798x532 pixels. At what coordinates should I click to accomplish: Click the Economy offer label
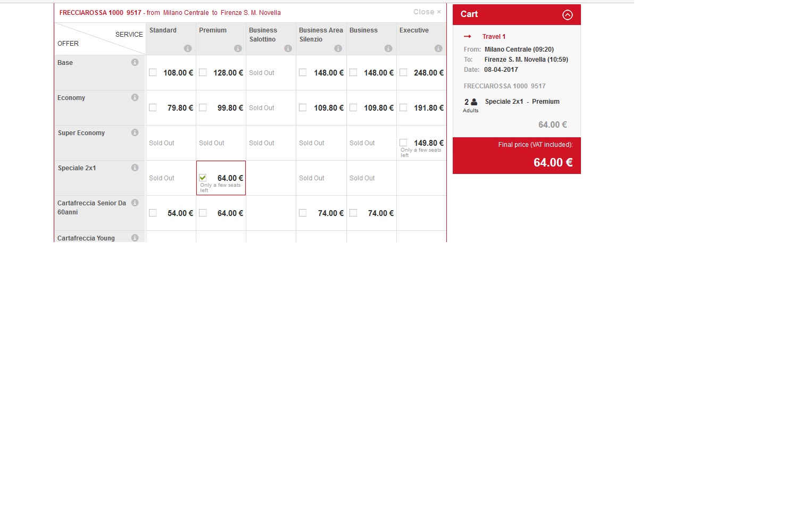click(71, 98)
